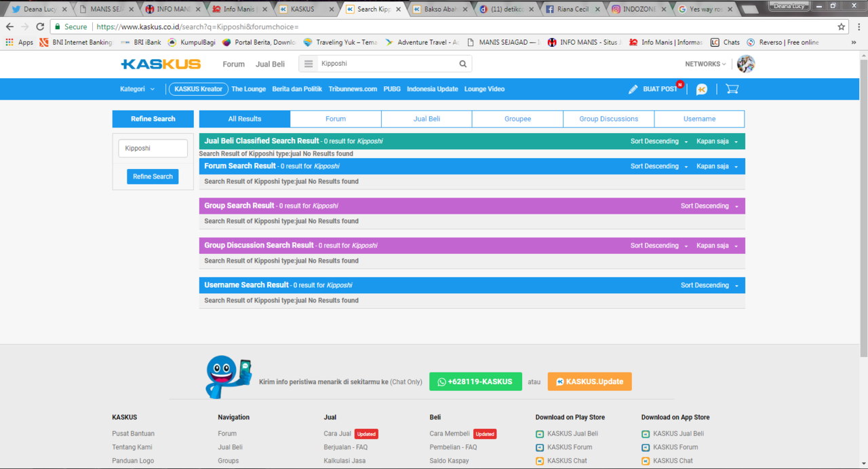Screen dimensions: 868x469
Task: Click the KASKUS logo in header
Action: click(161, 64)
